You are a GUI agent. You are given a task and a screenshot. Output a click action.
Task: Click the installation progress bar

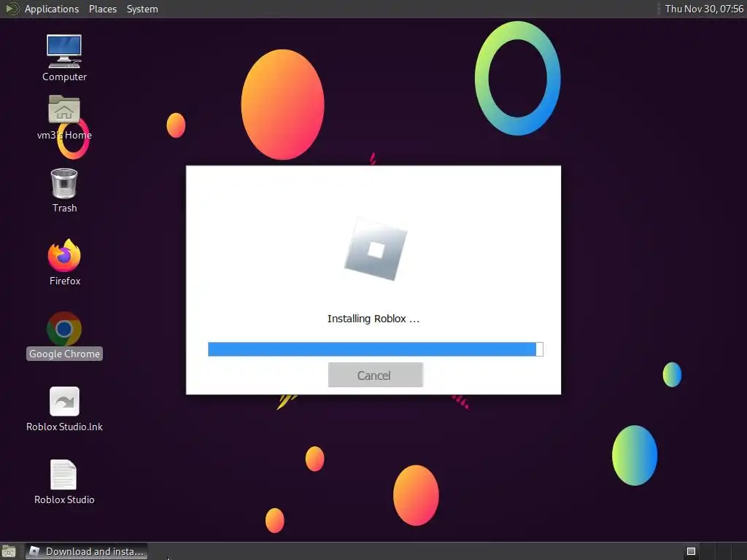pyautogui.click(x=376, y=349)
